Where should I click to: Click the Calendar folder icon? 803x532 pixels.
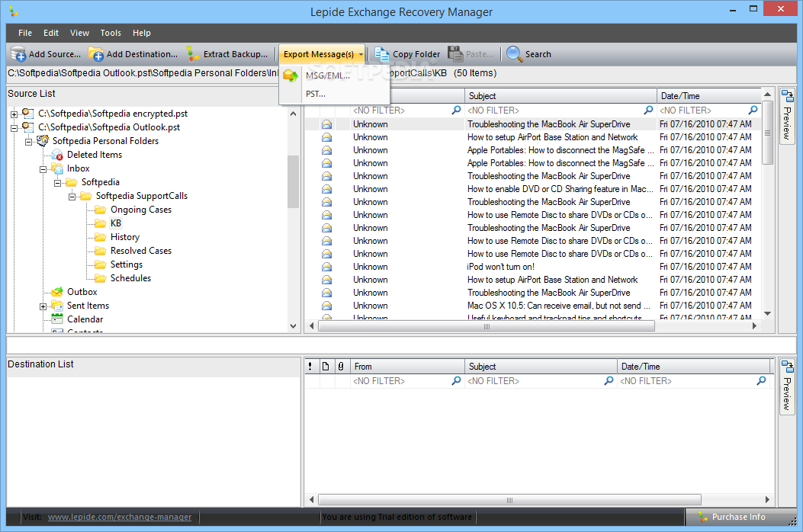point(57,319)
